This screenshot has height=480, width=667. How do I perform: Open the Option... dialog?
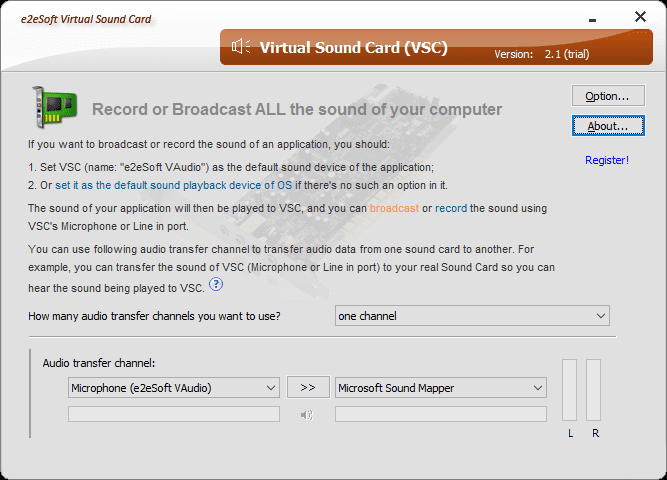[607, 96]
